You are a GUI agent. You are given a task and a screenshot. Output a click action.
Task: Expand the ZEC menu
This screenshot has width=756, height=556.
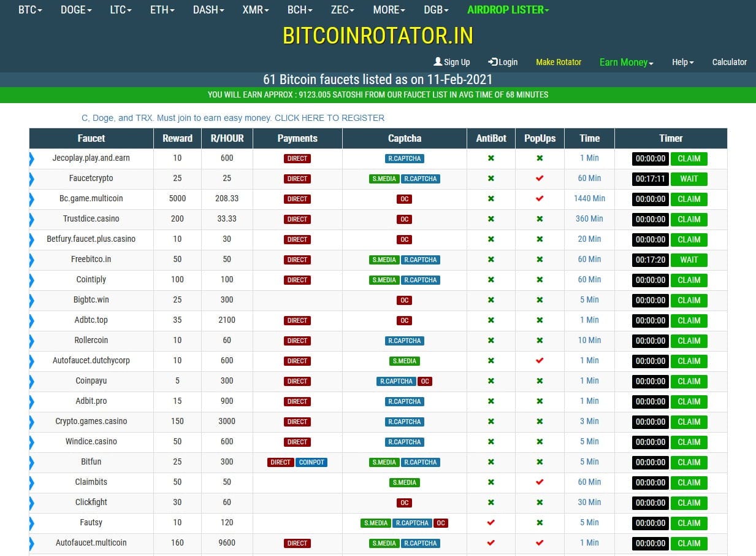click(343, 10)
